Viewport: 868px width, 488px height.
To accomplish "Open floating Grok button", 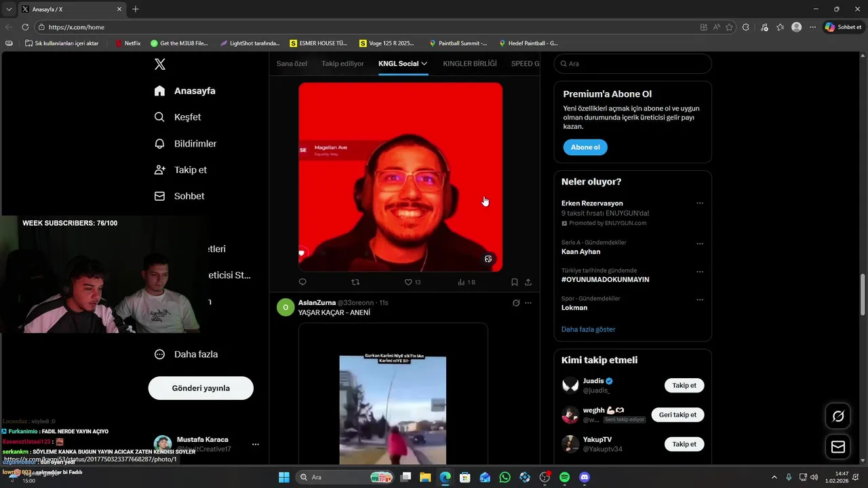I will pyautogui.click(x=838, y=416).
